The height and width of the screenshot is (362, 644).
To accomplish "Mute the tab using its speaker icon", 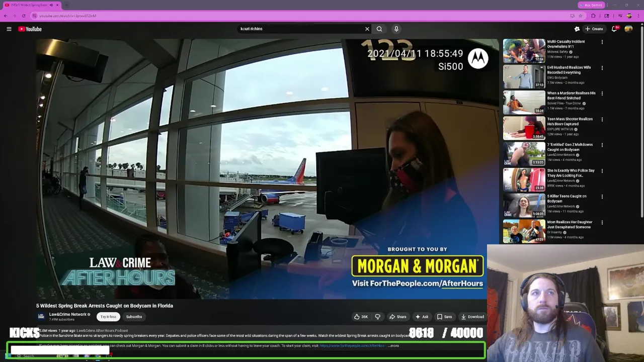I will [51, 5].
